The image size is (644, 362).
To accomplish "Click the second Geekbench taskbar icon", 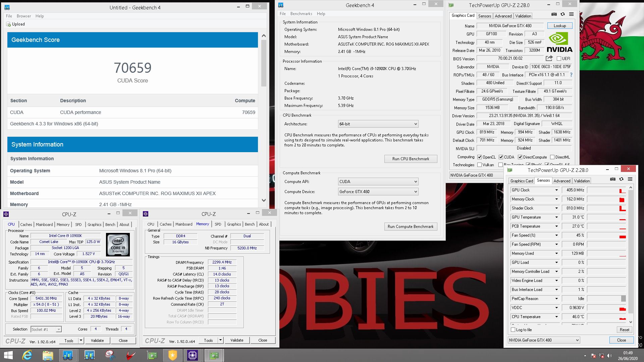I will pyautogui.click(x=89, y=355).
